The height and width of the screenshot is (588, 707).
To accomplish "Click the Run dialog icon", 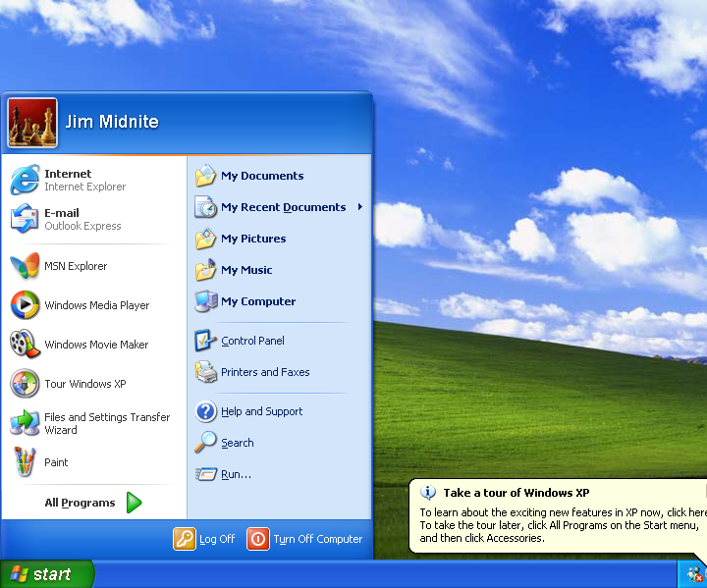I will (x=205, y=474).
